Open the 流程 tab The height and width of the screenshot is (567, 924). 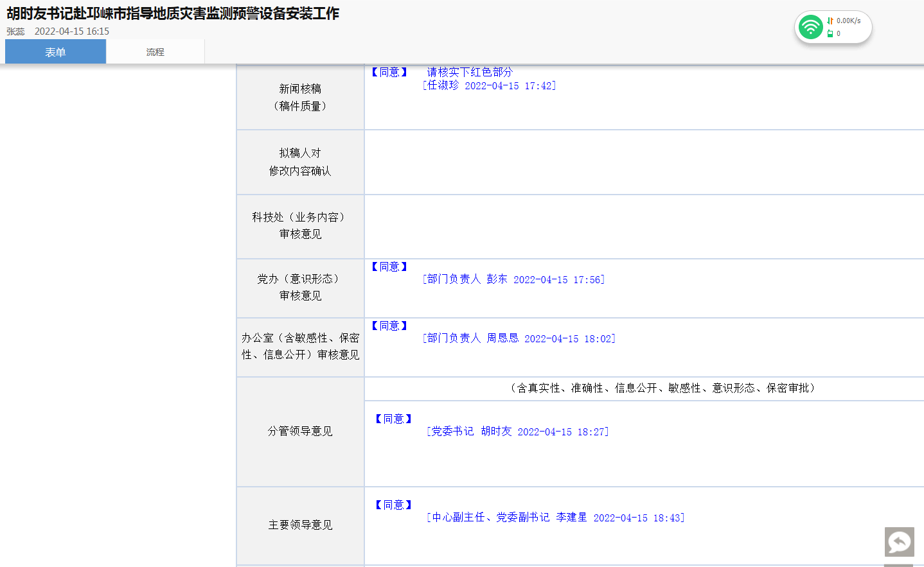point(155,52)
